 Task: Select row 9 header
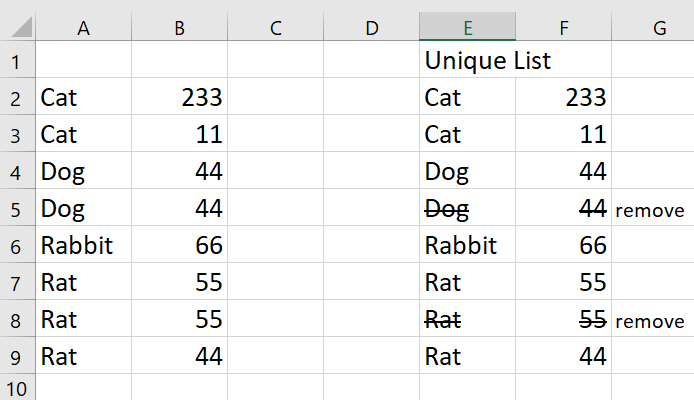17,355
